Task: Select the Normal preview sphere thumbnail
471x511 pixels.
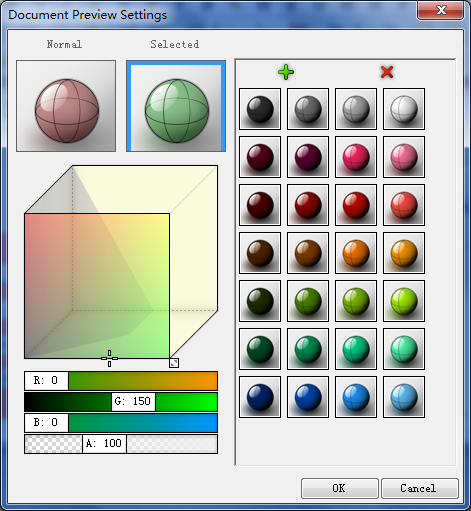Action: (66, 106)
